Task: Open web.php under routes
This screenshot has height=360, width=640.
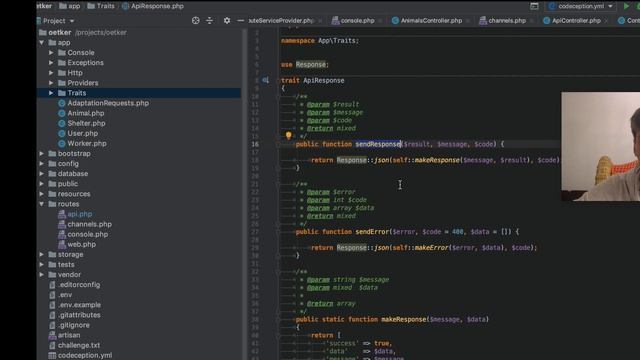Action: point(77,244)
